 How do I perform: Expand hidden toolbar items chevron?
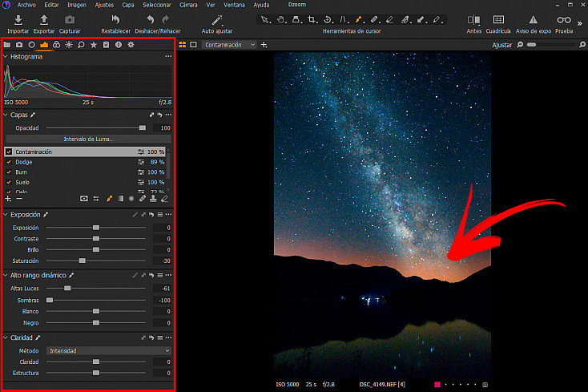click(x=580, y=23)
